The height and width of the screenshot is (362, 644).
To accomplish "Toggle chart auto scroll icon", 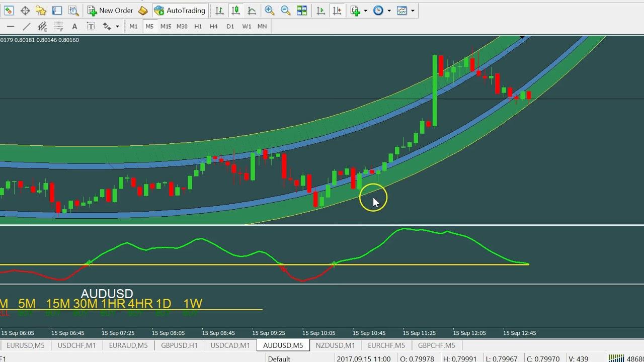I will (x=321, y=10).
